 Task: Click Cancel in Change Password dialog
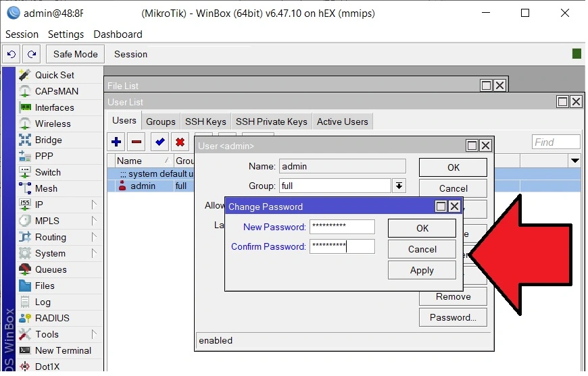click(x=422, y=249)
